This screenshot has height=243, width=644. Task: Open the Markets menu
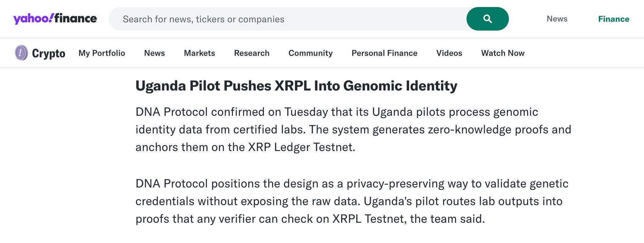tap(199, 53)
